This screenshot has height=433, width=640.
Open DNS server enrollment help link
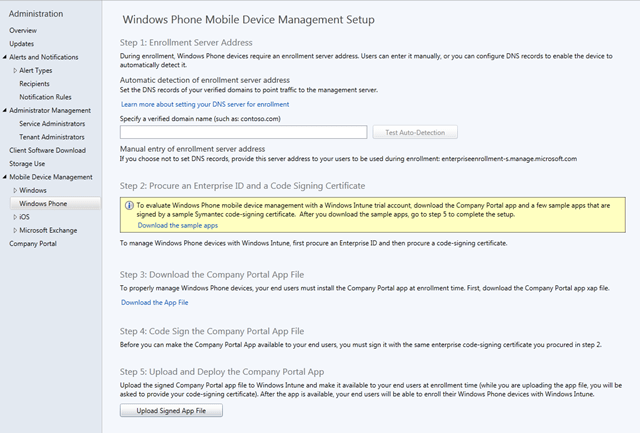tap(205, 104)
